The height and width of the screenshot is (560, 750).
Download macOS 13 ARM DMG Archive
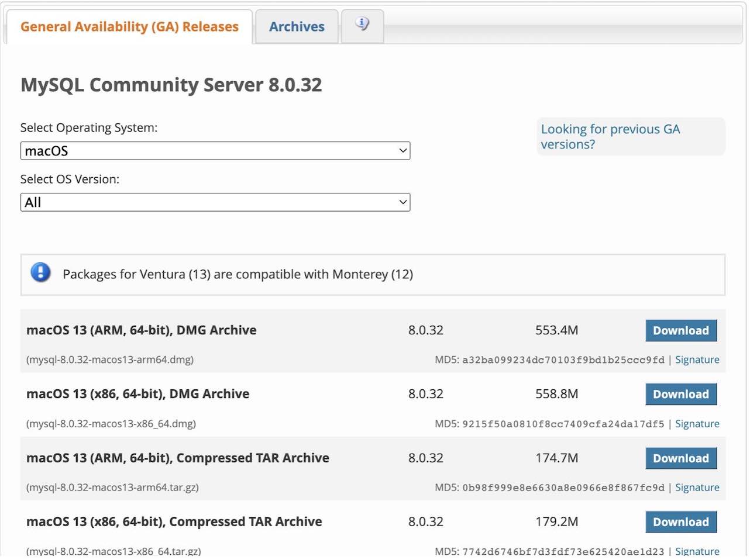pos(681,330)
